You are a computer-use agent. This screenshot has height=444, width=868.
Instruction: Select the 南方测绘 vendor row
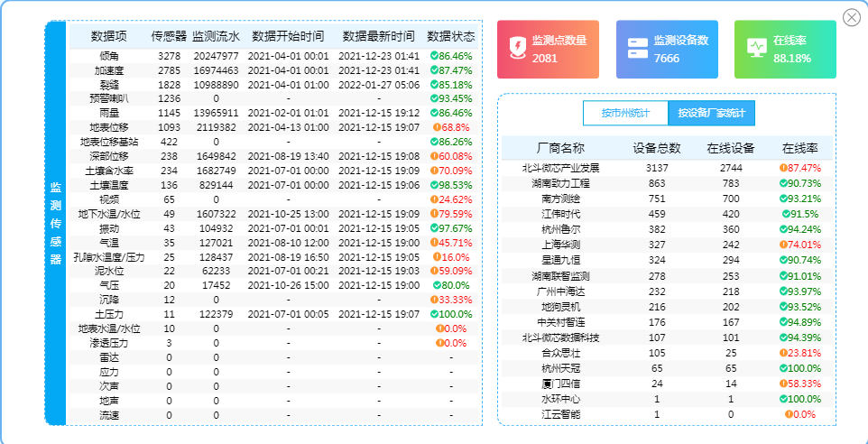click(x=668, y=199)
